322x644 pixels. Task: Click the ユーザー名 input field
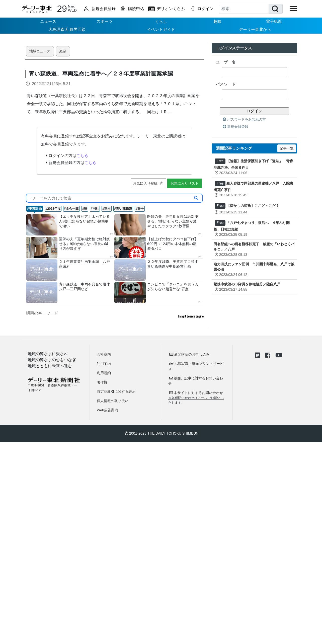coord(254,72)
